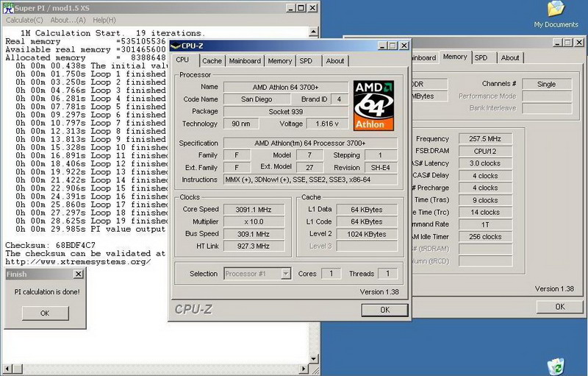
Task: Open the My Documents desktop icon
Action: tap(556, 14)
